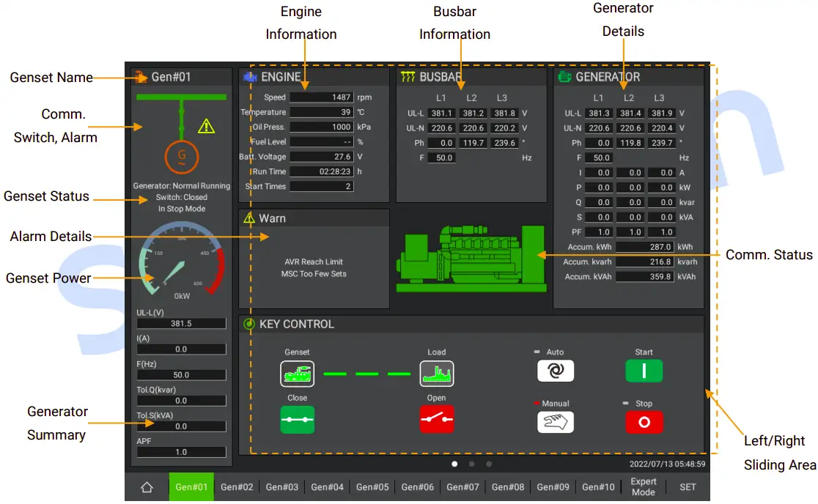
Task: Switch to the Gen#02 tab
Action: (237, 486)
